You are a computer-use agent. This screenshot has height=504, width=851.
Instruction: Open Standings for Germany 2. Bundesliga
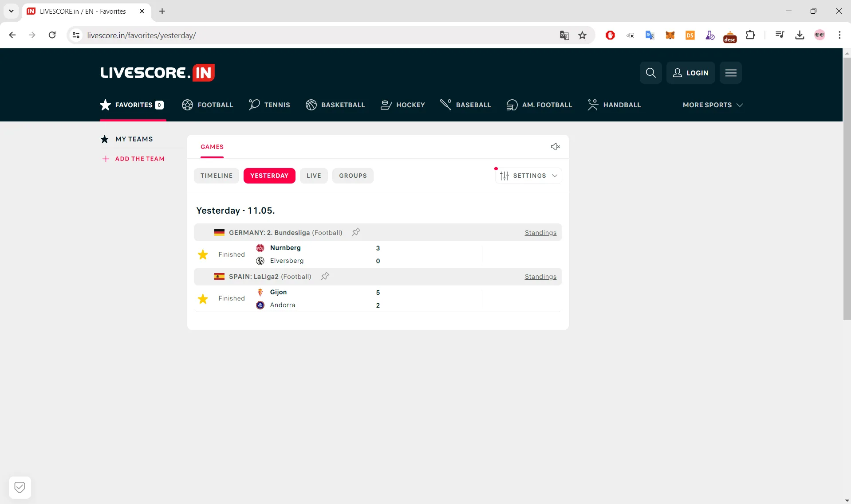pyautogui.click(x=540, y=233)
